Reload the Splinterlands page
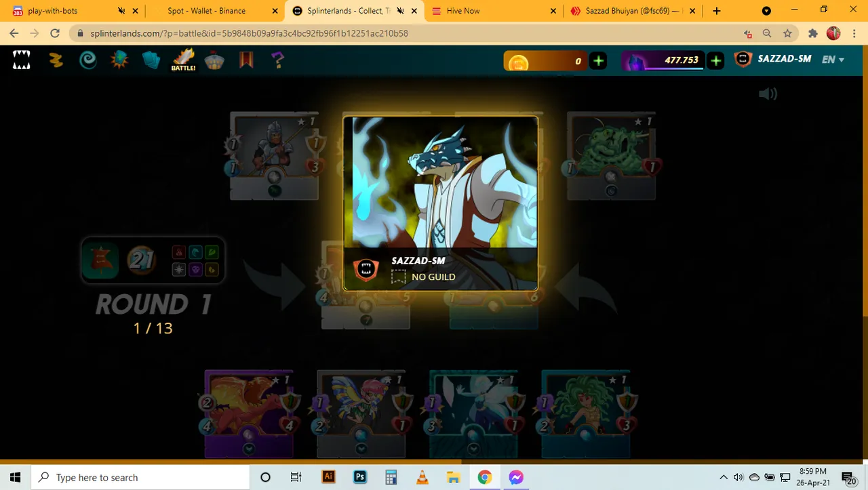This screenshot has width=868, height=490. coord(56,33)
